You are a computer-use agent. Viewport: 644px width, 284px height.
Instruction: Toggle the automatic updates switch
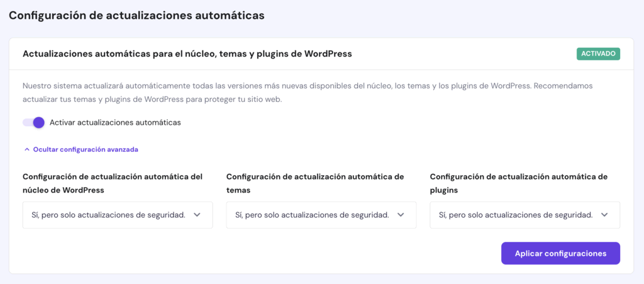click(34, 123)
